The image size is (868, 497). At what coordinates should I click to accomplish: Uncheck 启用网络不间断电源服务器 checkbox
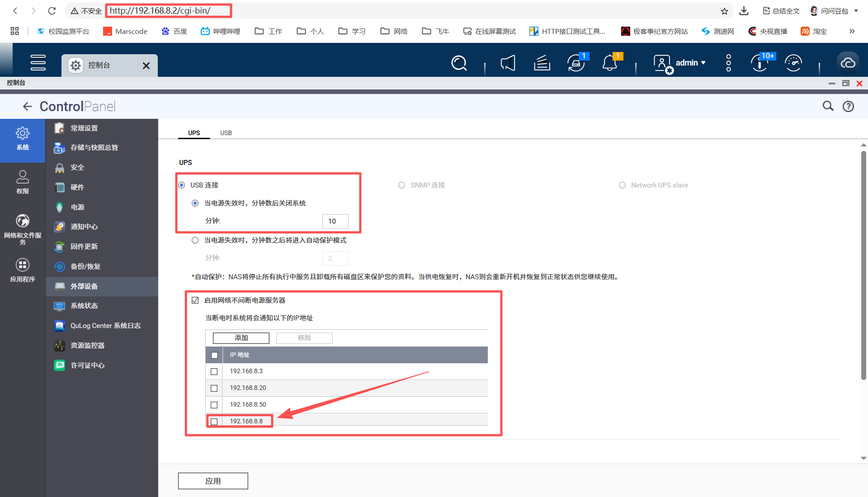tap(195, 300)
